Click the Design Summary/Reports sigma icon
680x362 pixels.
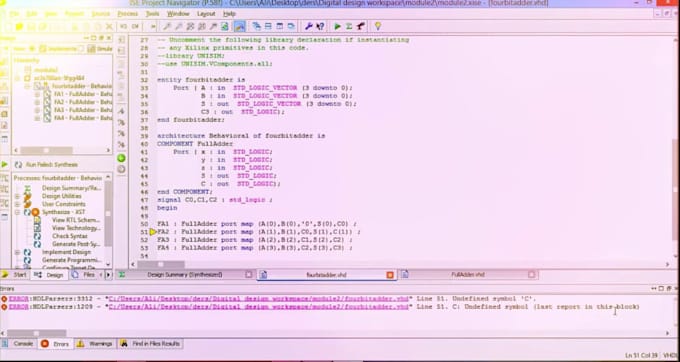coord(27,188)
